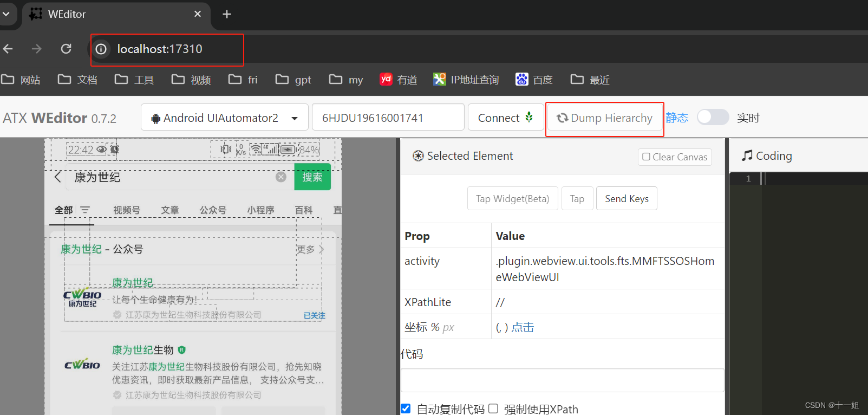Image resolution: width=868 pixels, height=415 pixels.
Task: Click Dump Hierarchy button
Action: pos(605,118)
